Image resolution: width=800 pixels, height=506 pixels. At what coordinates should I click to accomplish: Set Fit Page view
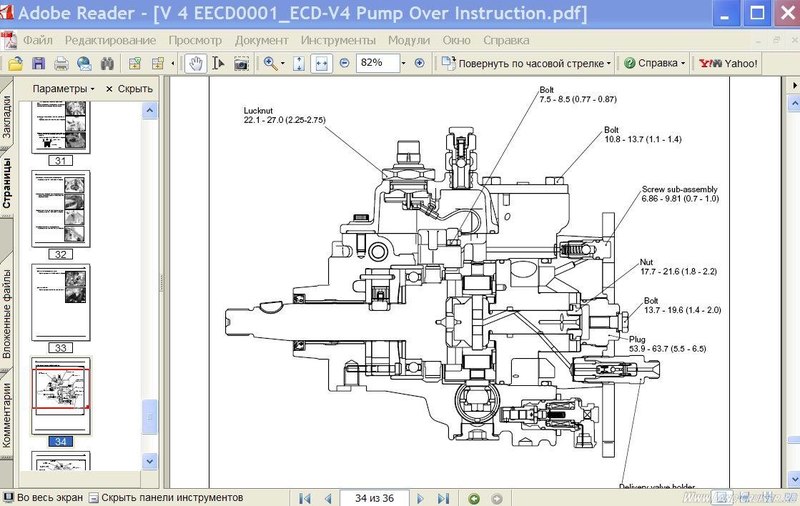click(299, 63)
